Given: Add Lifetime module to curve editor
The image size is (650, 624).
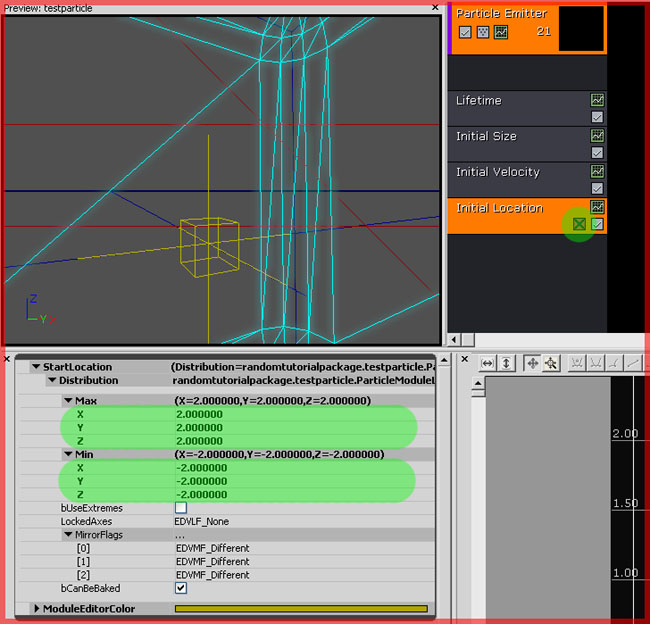Looking at the screenshot, I should 597,100.
